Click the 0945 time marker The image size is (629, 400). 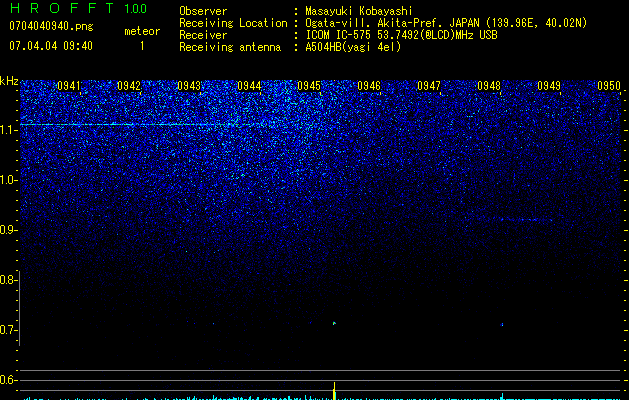pos(309,86)
